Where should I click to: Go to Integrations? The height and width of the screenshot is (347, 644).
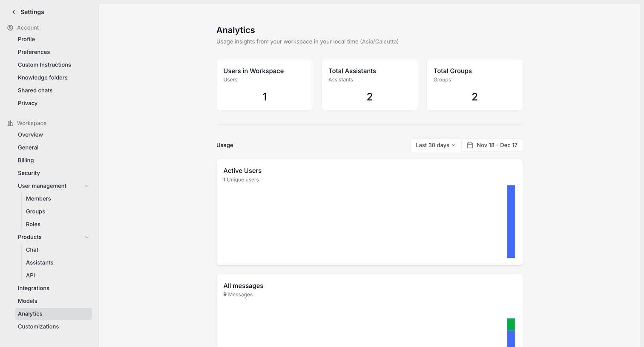(34, 288)
